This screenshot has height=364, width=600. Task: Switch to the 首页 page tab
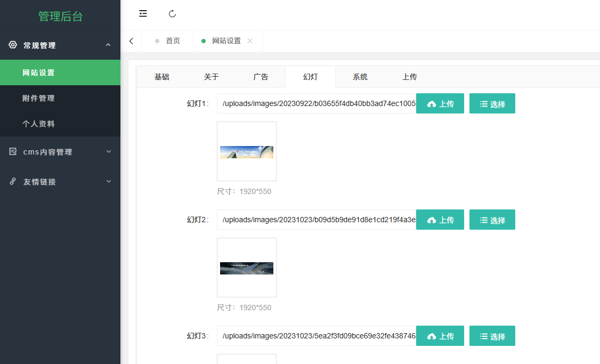click(x=168, y=41)
